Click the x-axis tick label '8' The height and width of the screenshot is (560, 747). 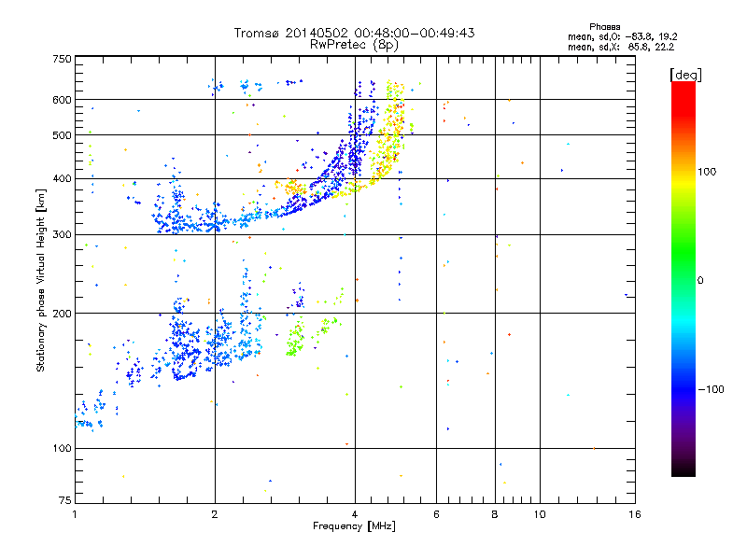pyautogui.click(x=495, y=514)
